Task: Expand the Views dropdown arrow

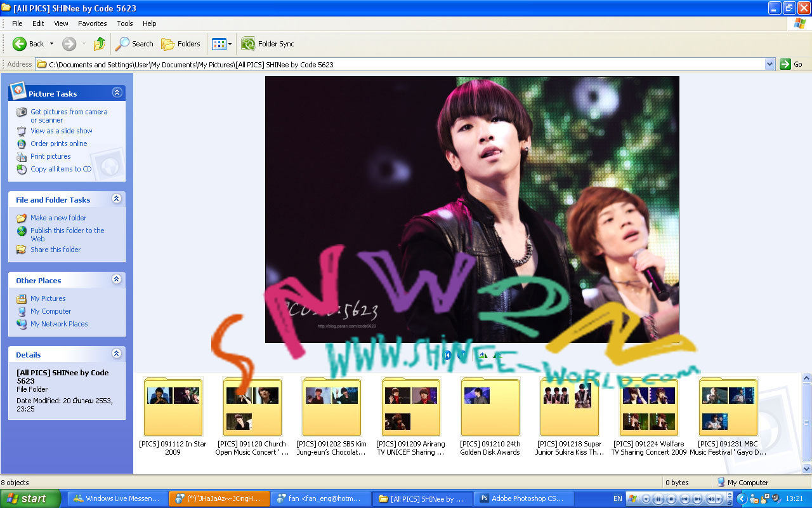Action: pos(230,44)
